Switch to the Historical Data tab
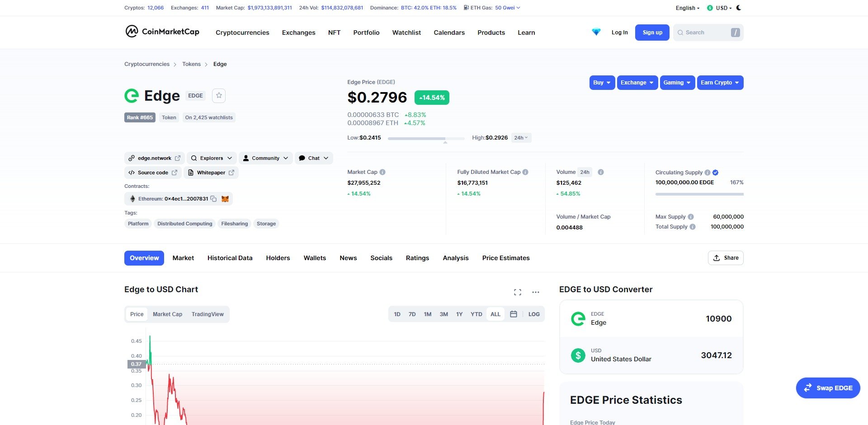The image size is (868, 425). click(230, 258)
